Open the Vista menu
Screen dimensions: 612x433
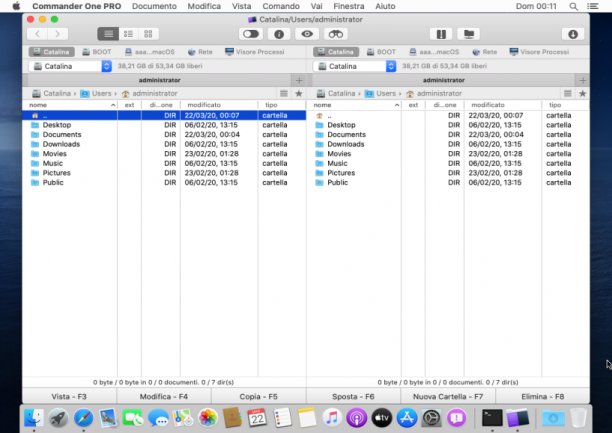click(242, 6)
